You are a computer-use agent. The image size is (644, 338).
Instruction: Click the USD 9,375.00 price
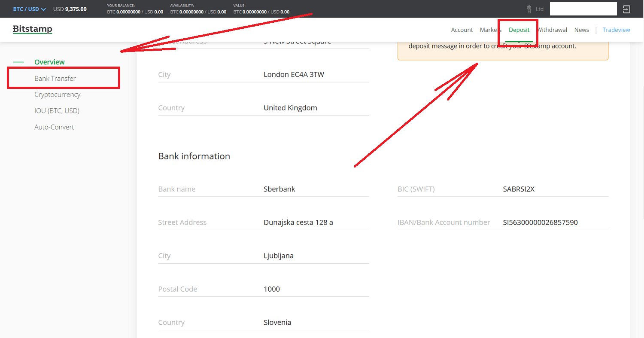70,9
